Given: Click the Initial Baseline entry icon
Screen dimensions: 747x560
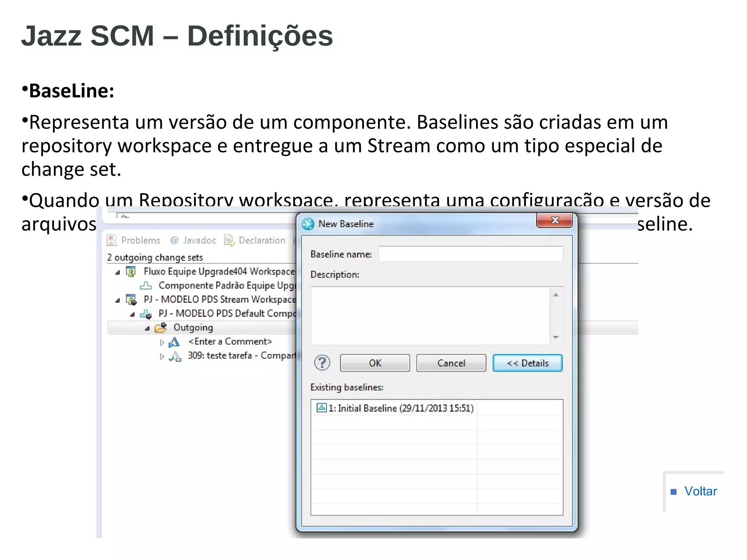Looking at the screenshot, I should pos(321,408).
